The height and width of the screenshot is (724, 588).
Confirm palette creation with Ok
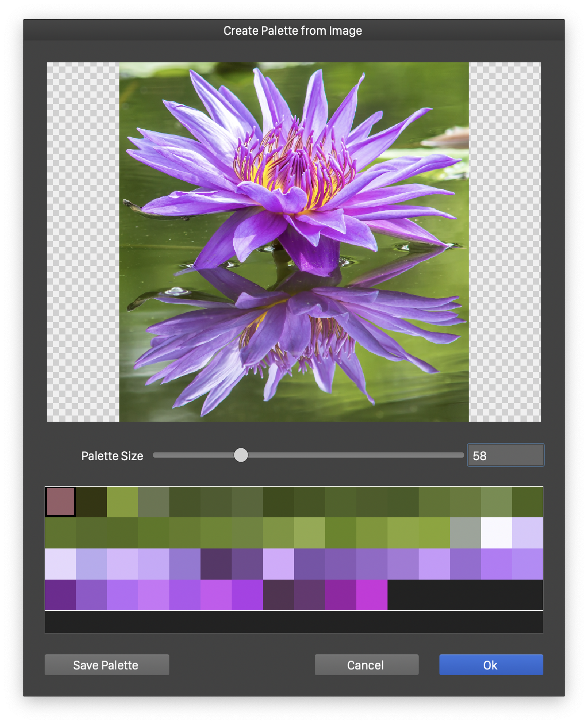coord(491,665)
